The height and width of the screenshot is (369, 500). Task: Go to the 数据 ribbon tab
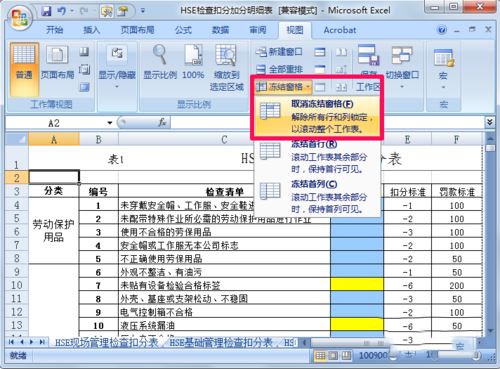[220, 30]
